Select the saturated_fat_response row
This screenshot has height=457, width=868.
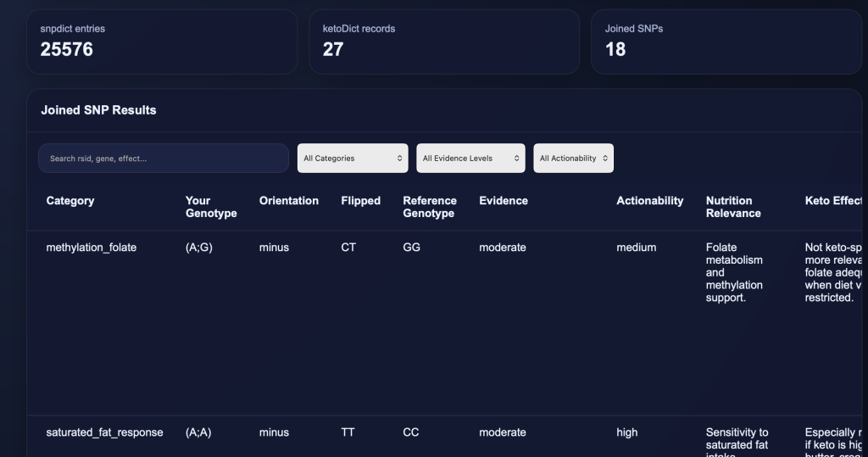pos(104,432)
